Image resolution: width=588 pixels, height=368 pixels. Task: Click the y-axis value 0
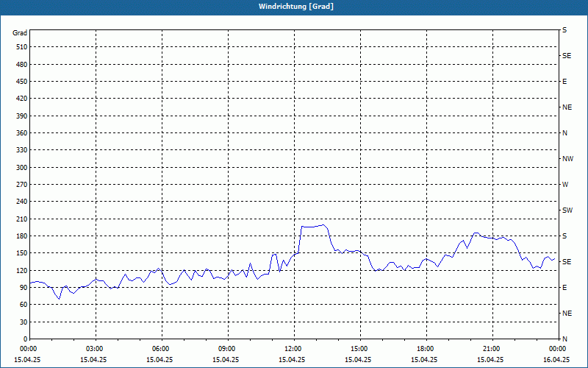[26, 339]
